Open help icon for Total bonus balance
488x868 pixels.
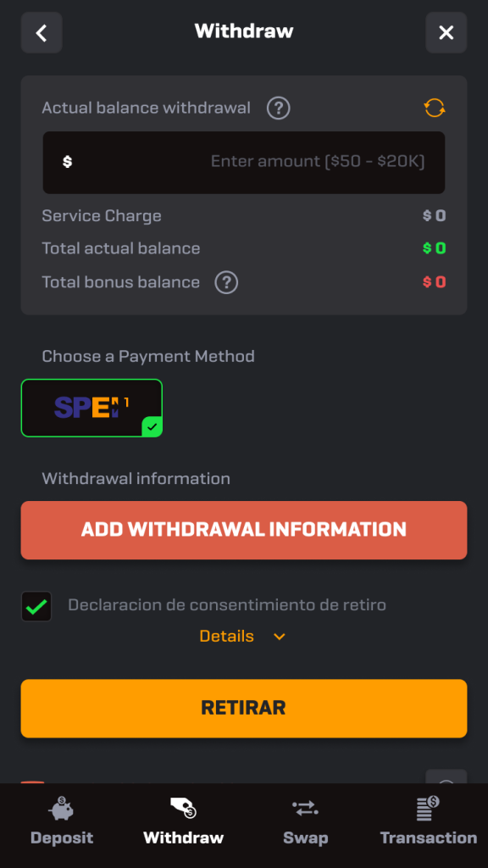(226, 282)
